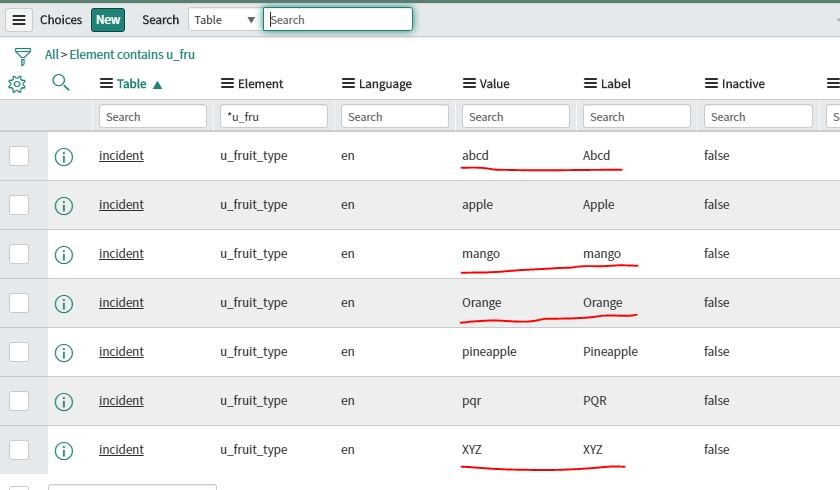
Task: Select the checkbox for the Orange row
Action: (19, 303)
